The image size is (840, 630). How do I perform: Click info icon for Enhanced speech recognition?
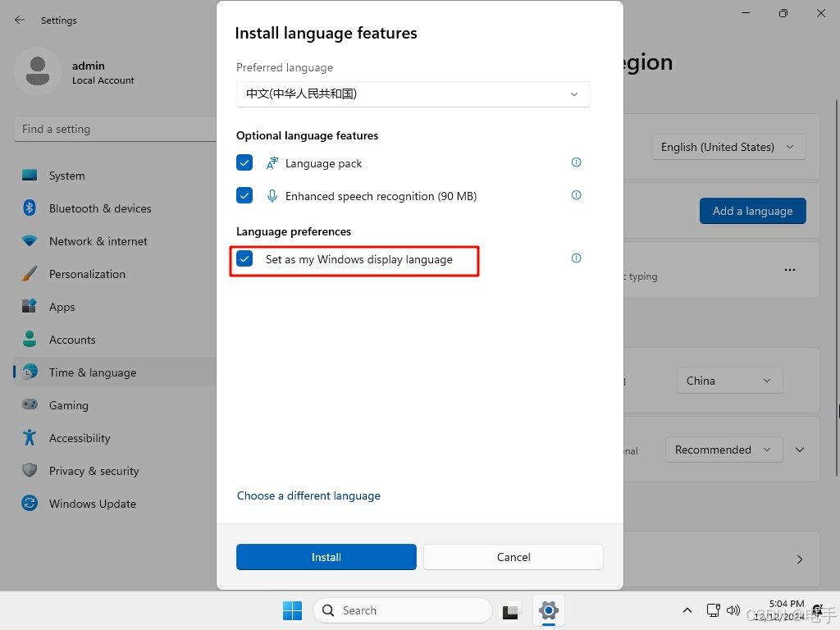point(576,195)
